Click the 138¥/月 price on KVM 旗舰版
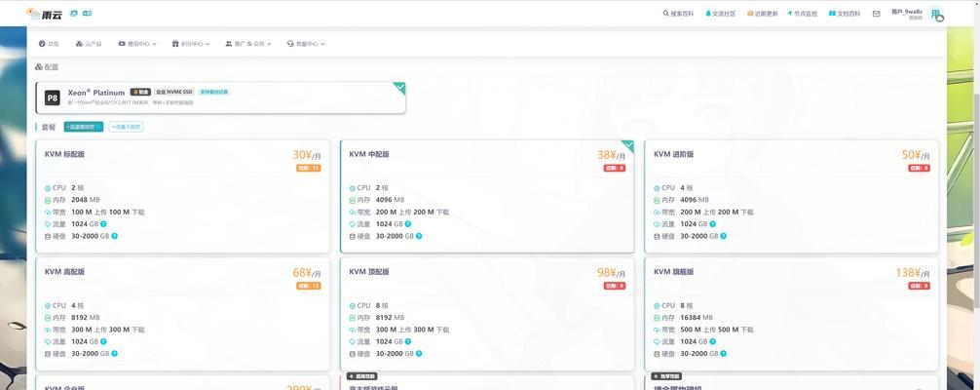The image size is (980, 390). coord(913,273)
